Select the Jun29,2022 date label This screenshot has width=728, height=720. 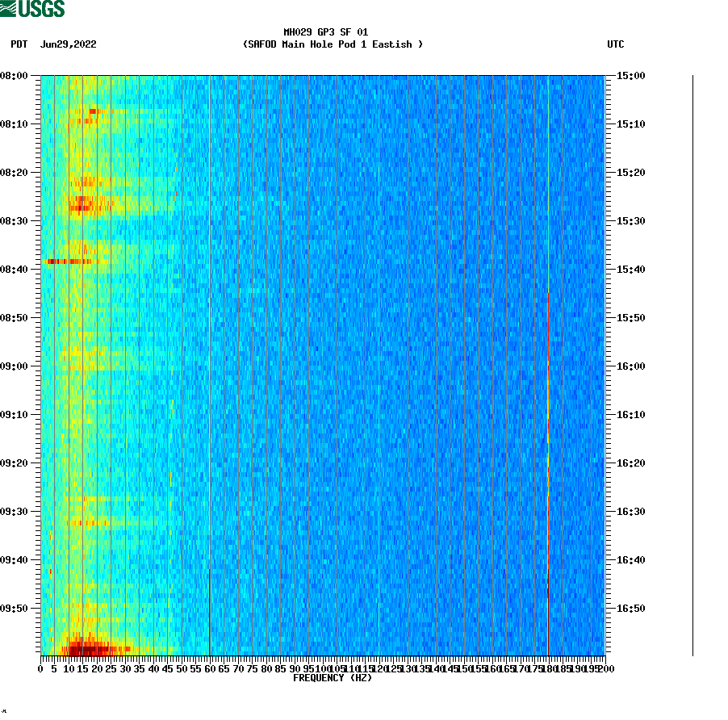69,45
